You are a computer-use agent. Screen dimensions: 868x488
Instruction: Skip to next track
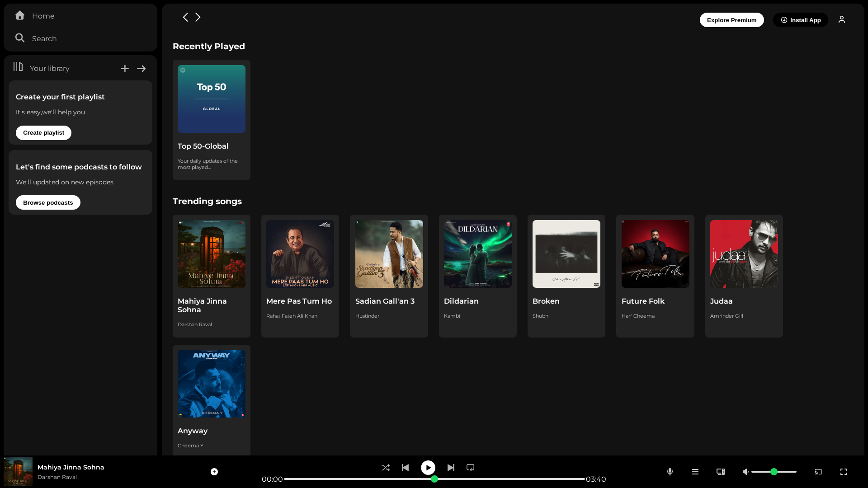click(451, 468)
